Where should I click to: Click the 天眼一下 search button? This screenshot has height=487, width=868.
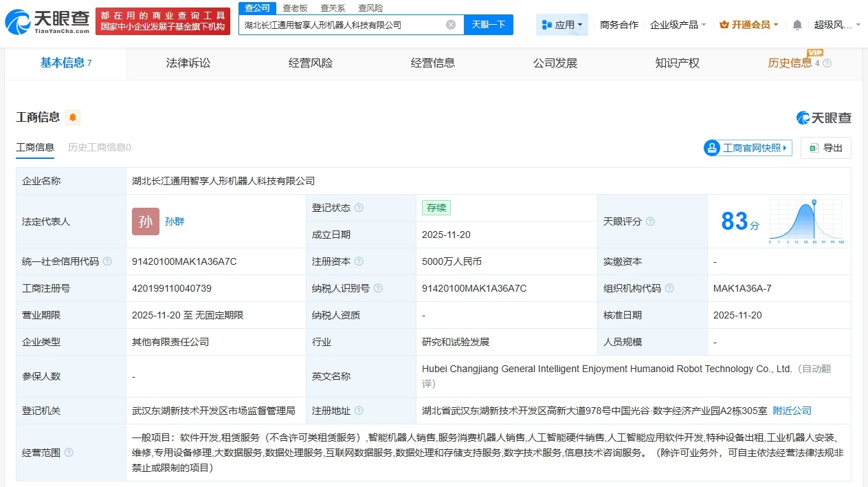(x=489, y=24)
